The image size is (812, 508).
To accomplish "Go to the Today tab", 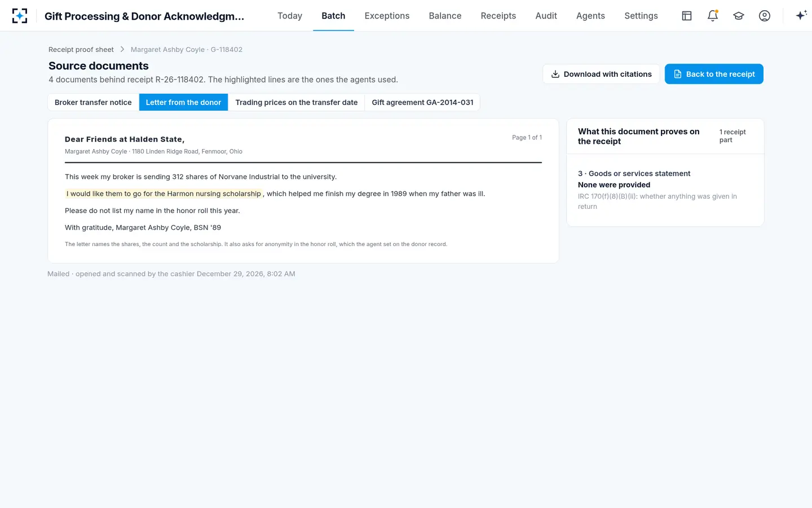I will [x=290, y=16].
